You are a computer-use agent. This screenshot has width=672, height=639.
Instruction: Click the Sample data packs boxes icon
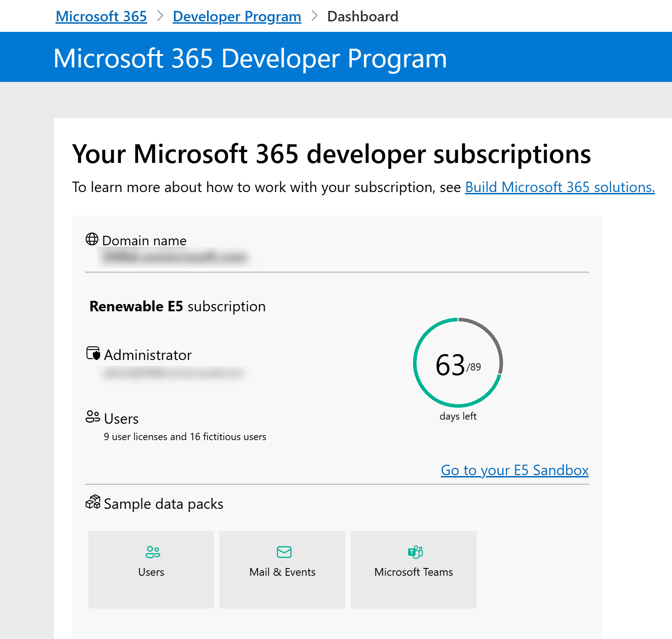[93, 502]
